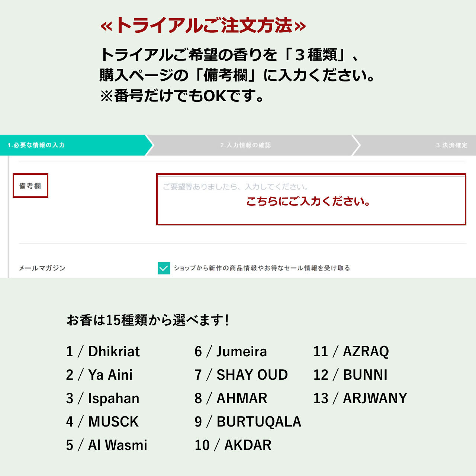
Task: Click fragrance 3 / Ispahan
Action: (x=103, y=398)
